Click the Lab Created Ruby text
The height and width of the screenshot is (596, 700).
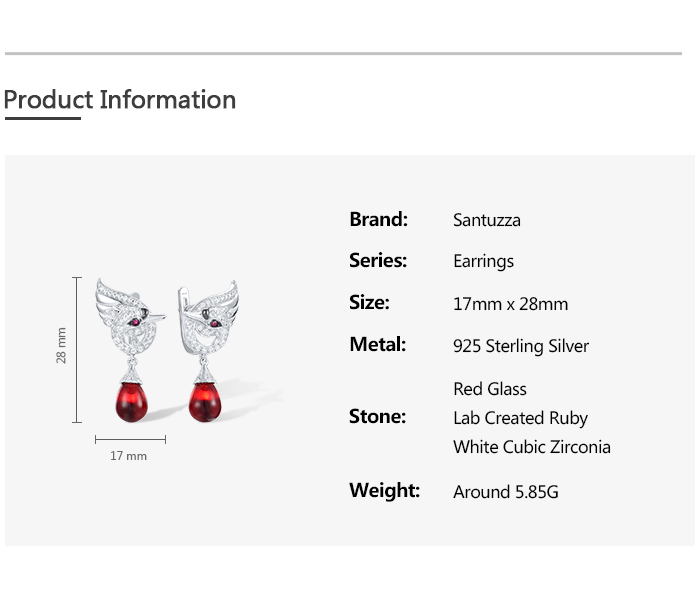pyautogui.click(x=520, y=418)
